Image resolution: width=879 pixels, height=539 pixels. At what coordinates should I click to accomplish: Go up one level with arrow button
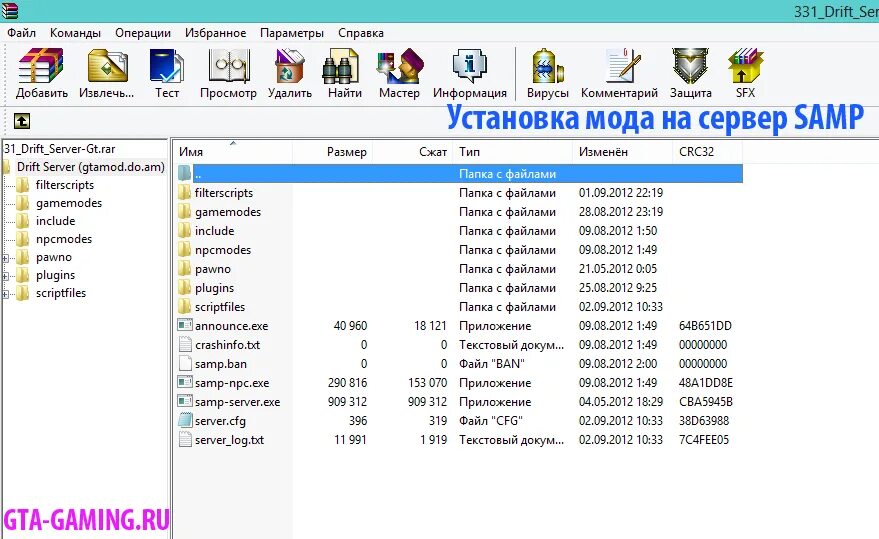22,121
